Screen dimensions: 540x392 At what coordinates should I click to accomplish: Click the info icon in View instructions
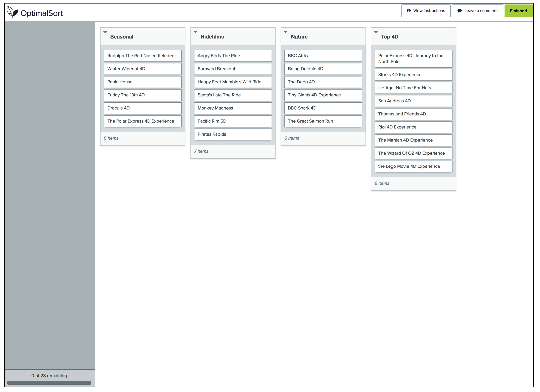[409, 11]
